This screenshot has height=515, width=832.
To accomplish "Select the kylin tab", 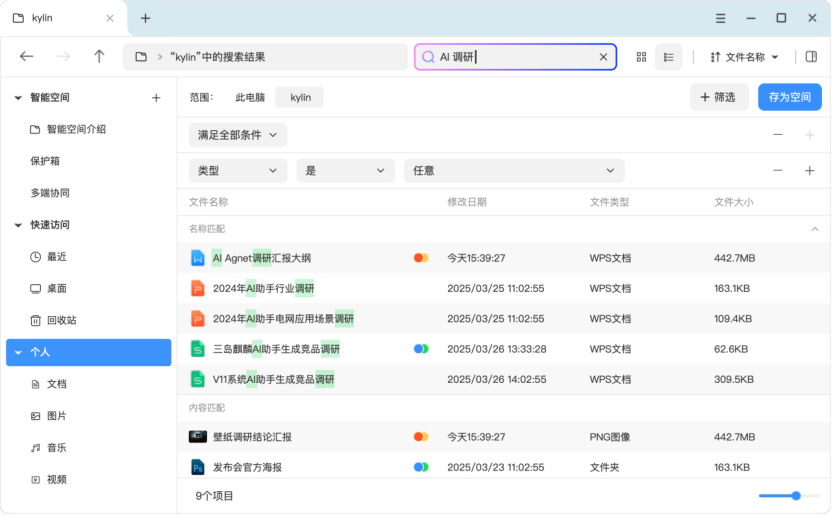I will click(64, 18).
